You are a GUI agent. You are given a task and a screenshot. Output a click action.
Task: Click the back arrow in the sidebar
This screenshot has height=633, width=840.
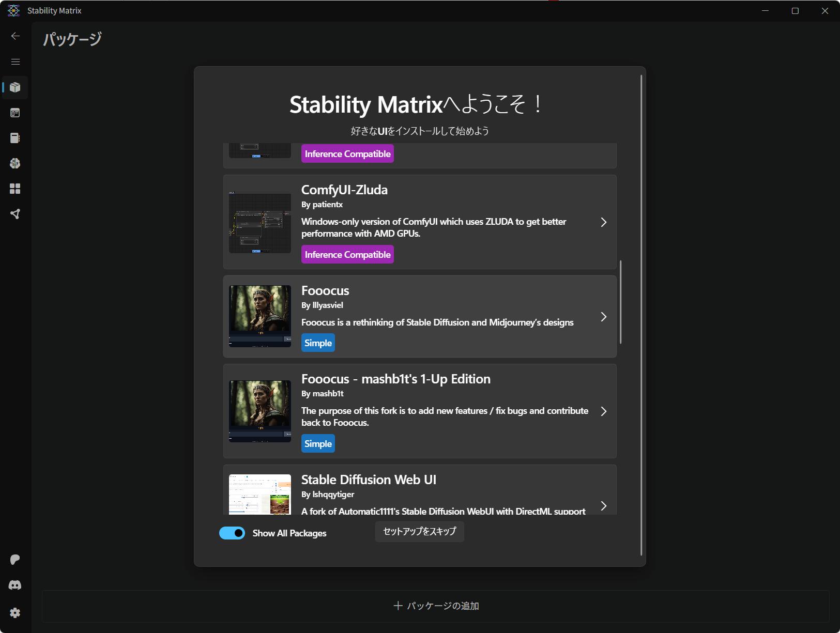point(16,36)
